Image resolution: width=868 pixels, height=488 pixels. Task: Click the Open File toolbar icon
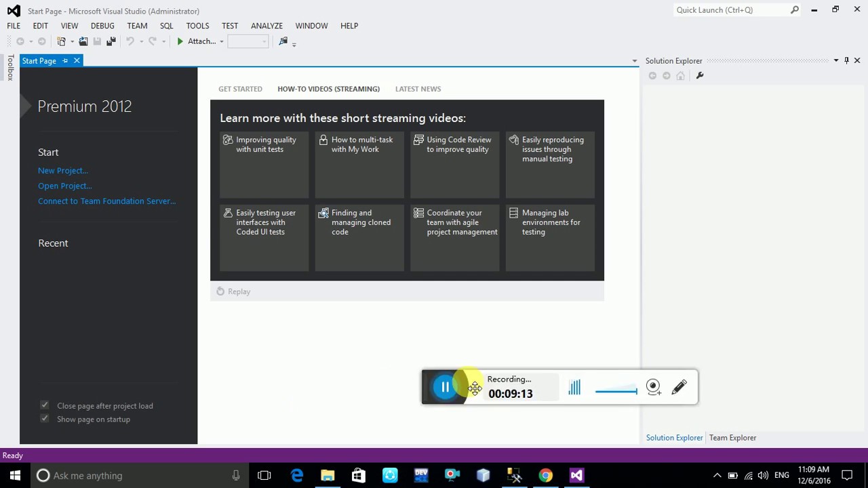tap(83, 41)
